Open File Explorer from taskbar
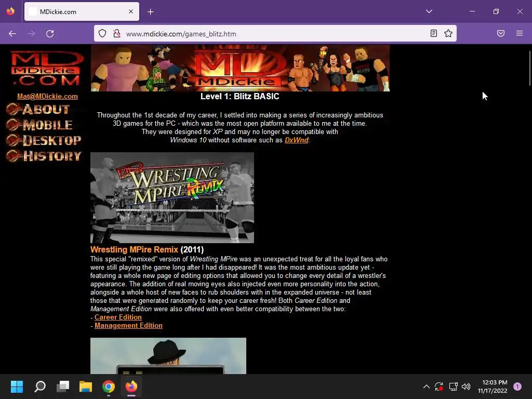This screenshot has width=532, height=399. [86, 387]
